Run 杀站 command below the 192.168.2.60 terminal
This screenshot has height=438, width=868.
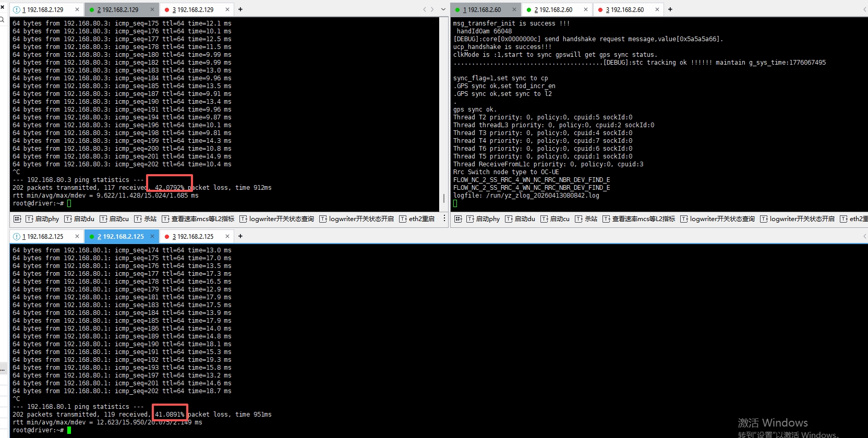(x=586, y=219)
